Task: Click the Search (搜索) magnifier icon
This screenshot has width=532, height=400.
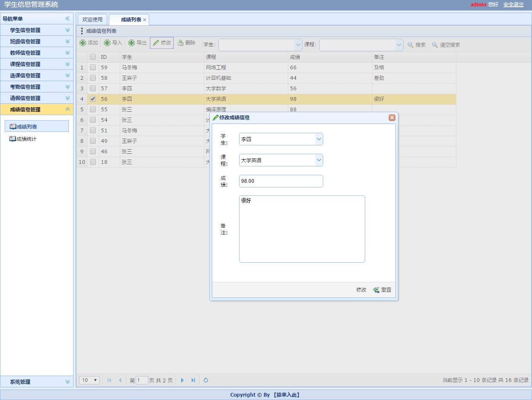Action: [411, 45]
